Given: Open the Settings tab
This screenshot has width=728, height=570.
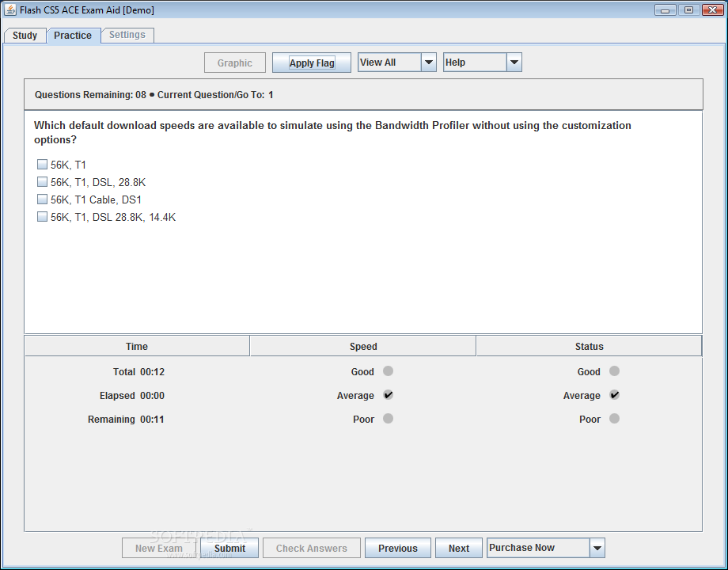Looking at the screenshot, I should 127,35.
